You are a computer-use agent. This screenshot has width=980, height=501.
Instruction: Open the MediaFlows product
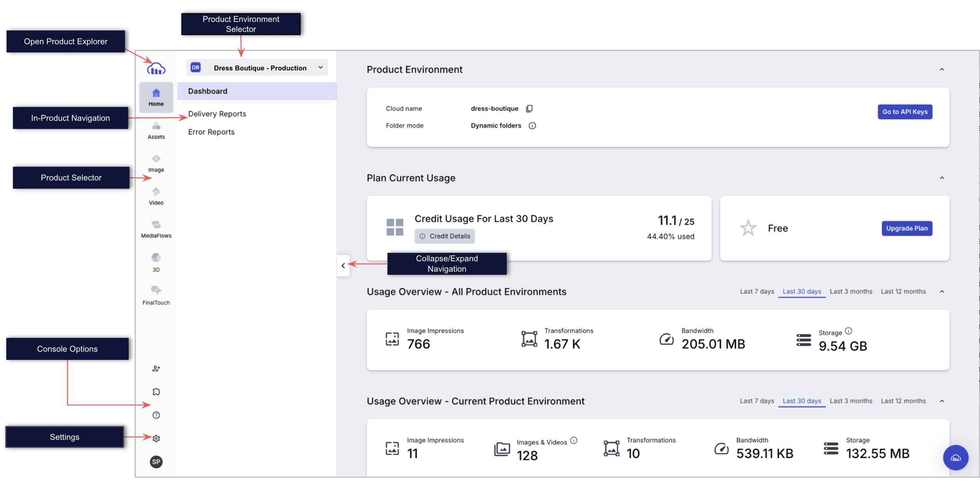[156, 229]
